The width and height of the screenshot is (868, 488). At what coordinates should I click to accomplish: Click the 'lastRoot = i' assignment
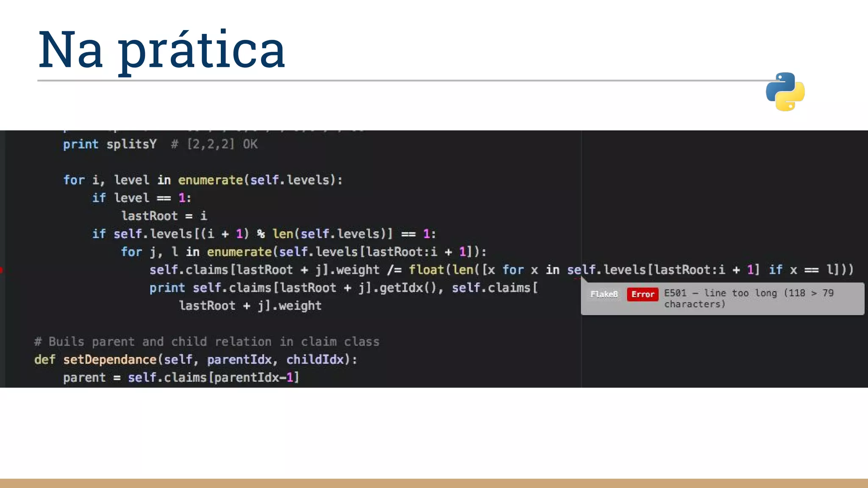[x=164, y=216]
